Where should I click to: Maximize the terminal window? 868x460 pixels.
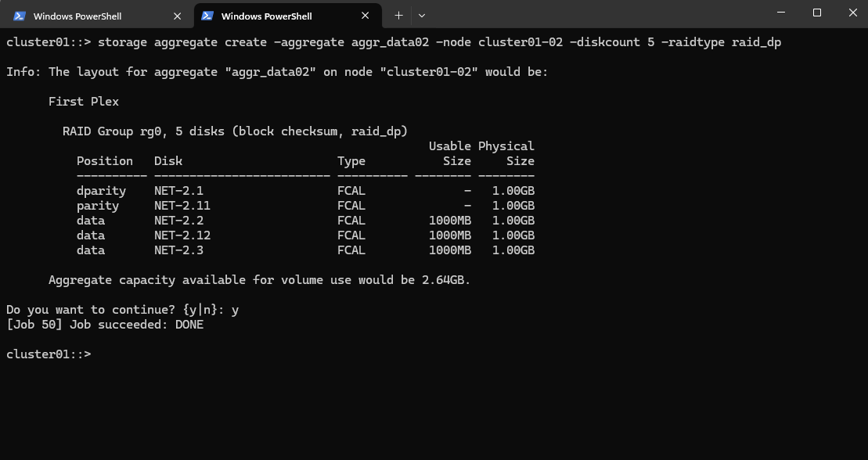pos(816,13)
